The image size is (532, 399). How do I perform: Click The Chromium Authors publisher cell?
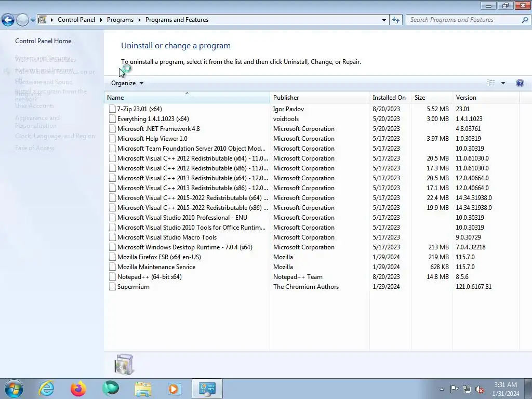(x=305, y=287)
